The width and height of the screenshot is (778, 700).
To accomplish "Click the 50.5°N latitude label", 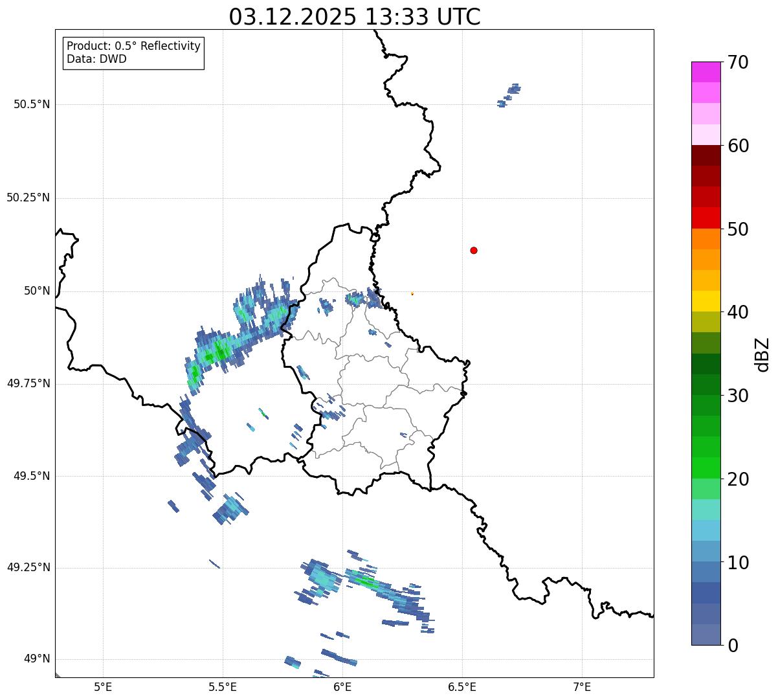I will [x=31, y=105].
